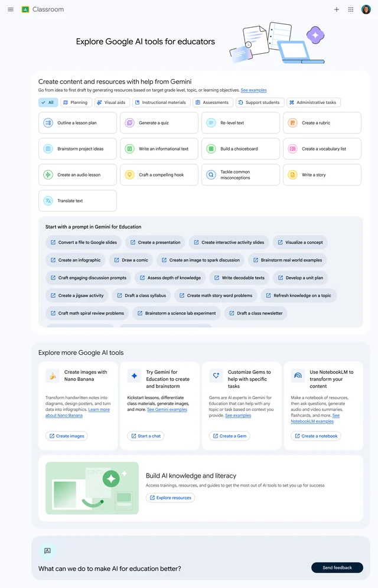This screenshot has height=588, width=378.
Task: Filter by Visual aids category
Action: [x=112, y=102]
